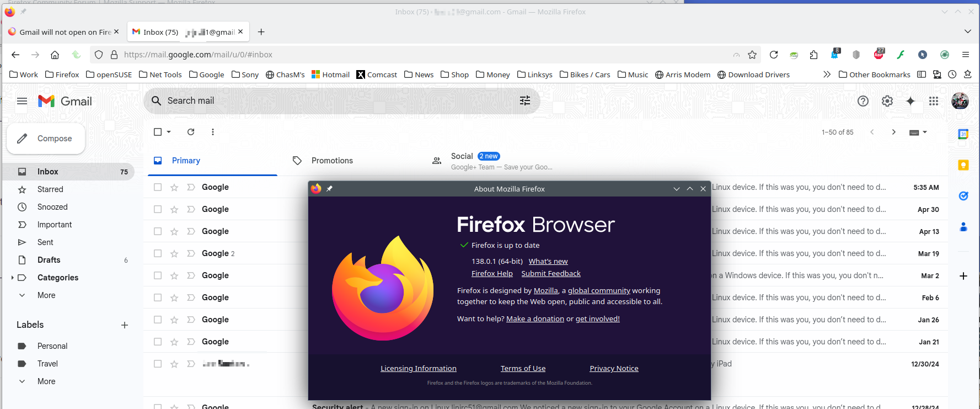
Task: Open What's new link in About Firefox
Action: (548, 262)
